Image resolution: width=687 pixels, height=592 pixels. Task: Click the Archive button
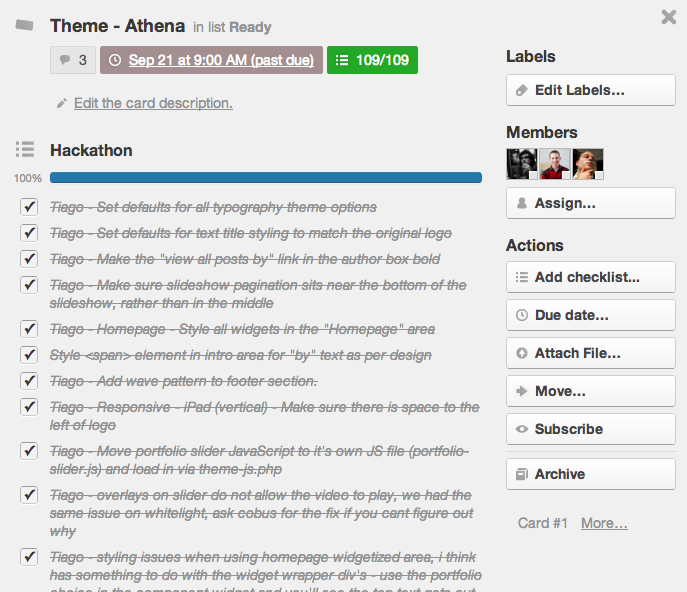click(x=591, y=474)
